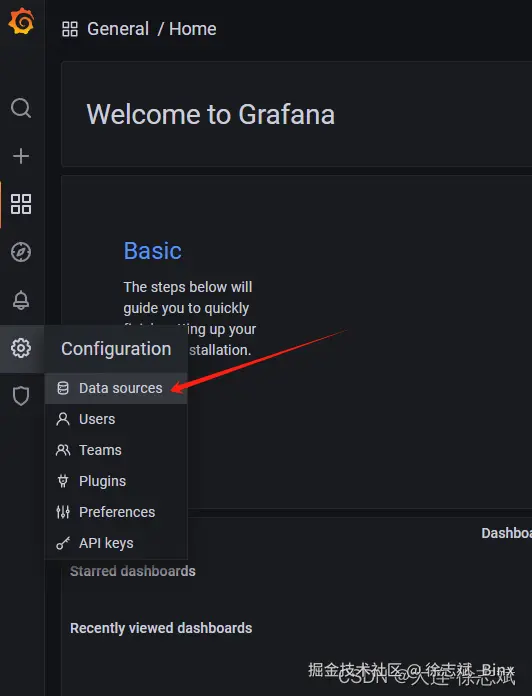Image resolution: width=532 pixels, height=696 pixels.
Task: Select Users in Configuration menu
Action: click(x=116, y=419)
